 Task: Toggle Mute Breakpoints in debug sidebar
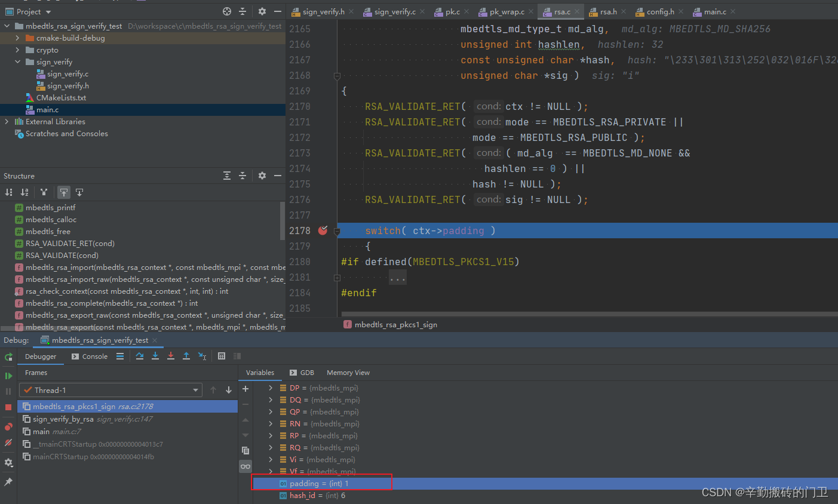[8, 442]
